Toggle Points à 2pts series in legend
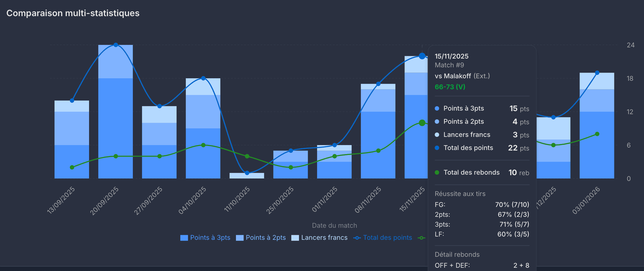This screenshot has width=644, height=271. tap(261, 238)
